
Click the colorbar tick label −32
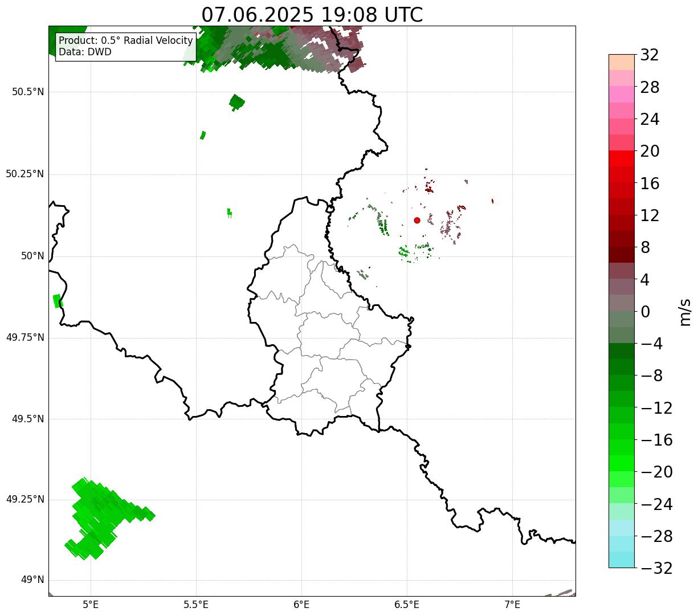click(x=656, y=568)
